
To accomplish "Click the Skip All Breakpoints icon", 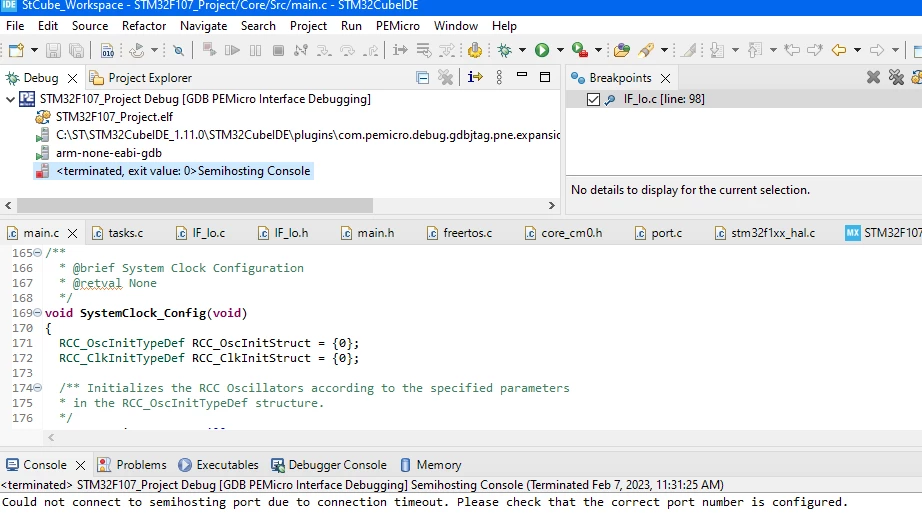I will coord(179,51).
